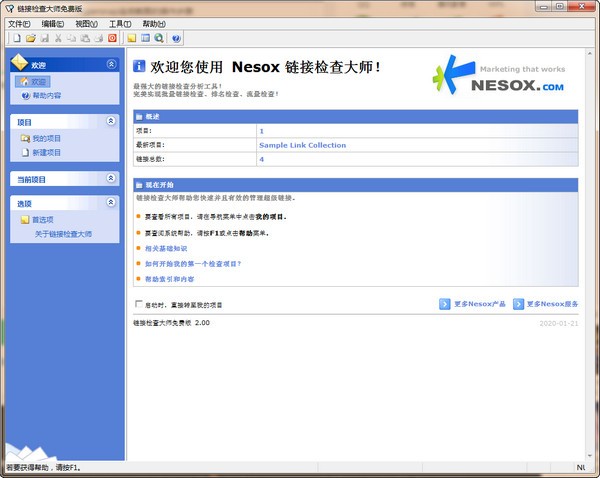
Task: Click the open folder toolbar icon
Action: coord(30,38)
